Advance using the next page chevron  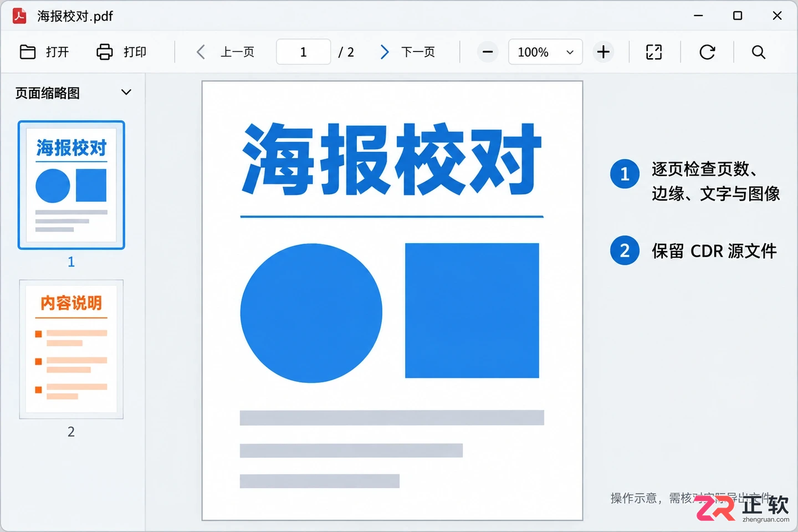click(x=385, y=52)
